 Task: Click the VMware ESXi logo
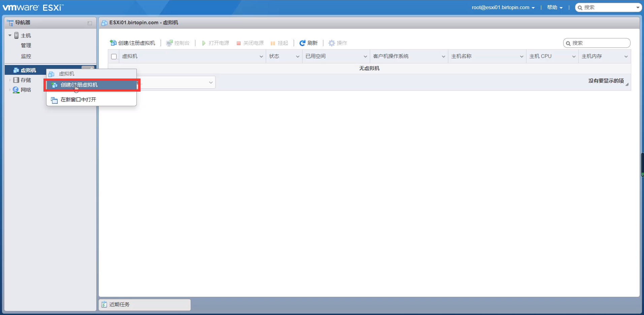pos(33,7)
